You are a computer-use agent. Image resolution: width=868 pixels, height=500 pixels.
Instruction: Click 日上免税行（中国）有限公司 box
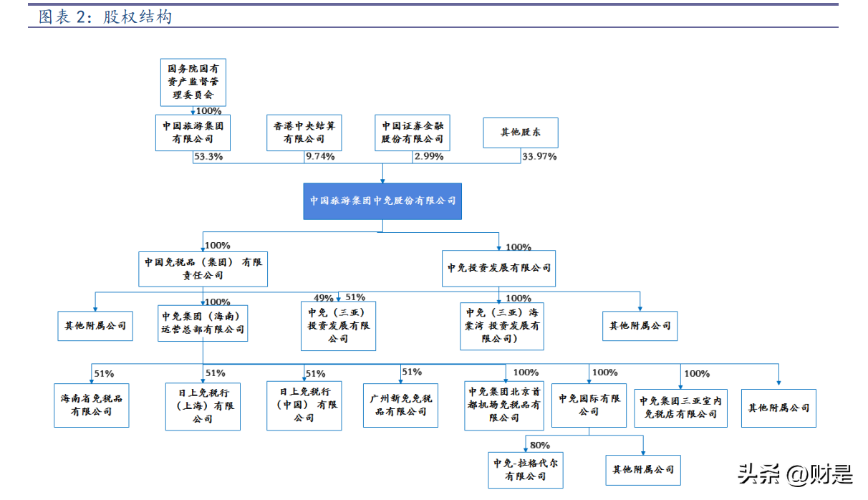[304, 405]
